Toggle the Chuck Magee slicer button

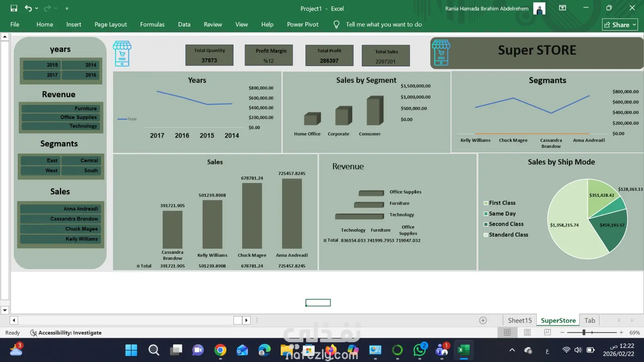coord(60,229)
